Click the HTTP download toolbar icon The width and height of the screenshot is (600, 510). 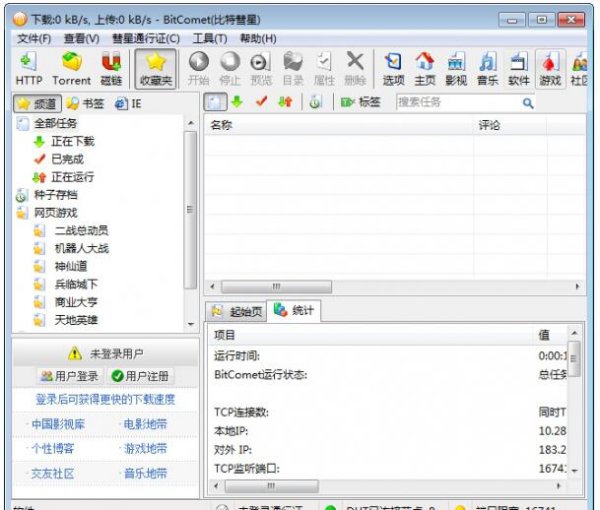29,69
